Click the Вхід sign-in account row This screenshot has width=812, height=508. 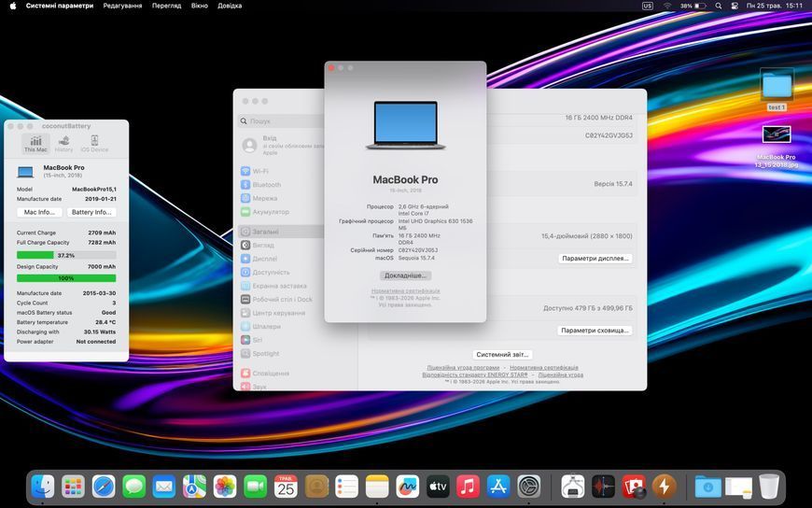(x=282, y=145)
